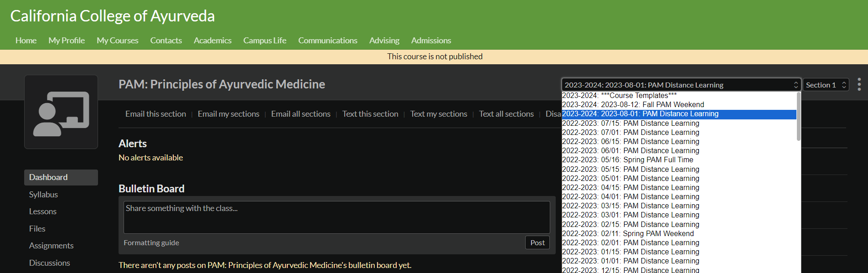Click the three-dot course options icon
Image resolution: width=868 pixels, height=273 pixels.
[859, 84]
